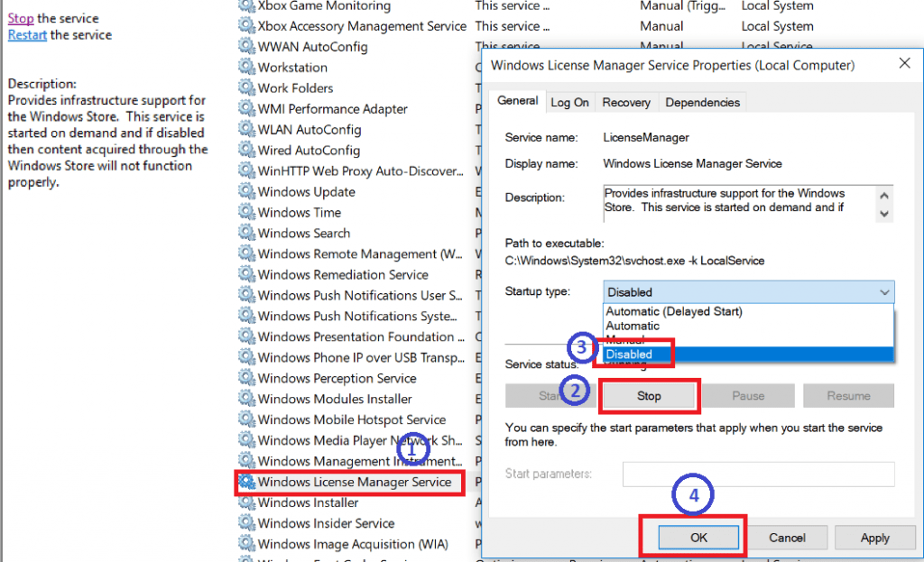The height and width of the screenshot is (562, 924).
Task: Switch to the General tab
Action: [x=517, y=101]
